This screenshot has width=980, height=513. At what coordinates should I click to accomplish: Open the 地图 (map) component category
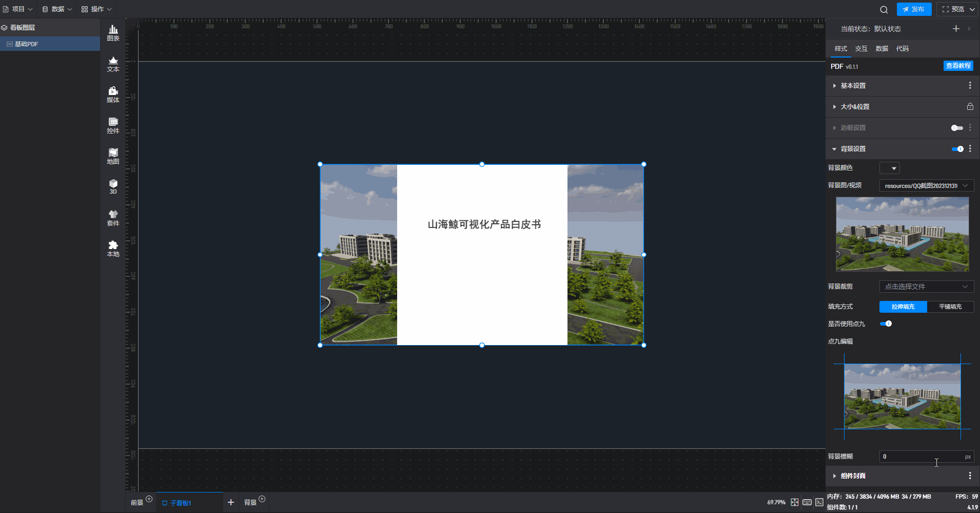click(113, 156)
